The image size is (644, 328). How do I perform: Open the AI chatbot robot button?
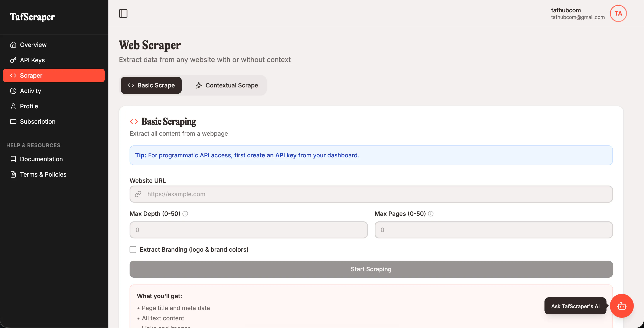pyautogui.click(x=621, y=306)
